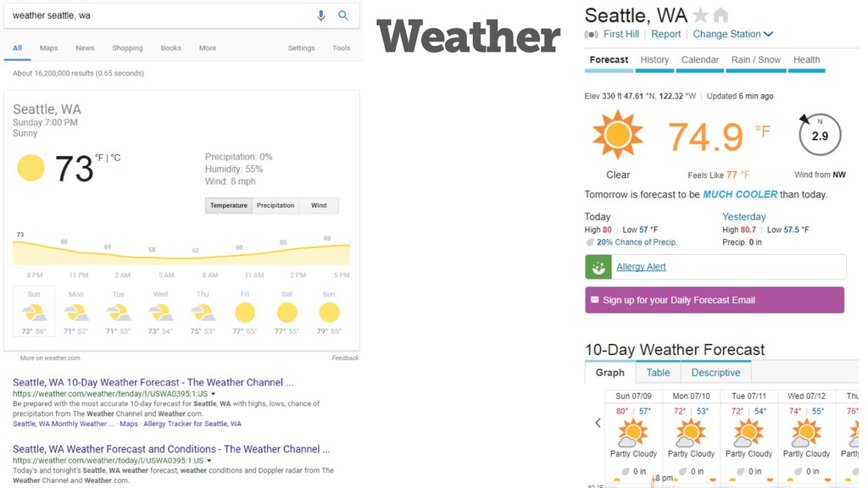Screen dimensions: 868x488
Task: Click the green Allergy Alert flower icon
Action: point(598,267)
